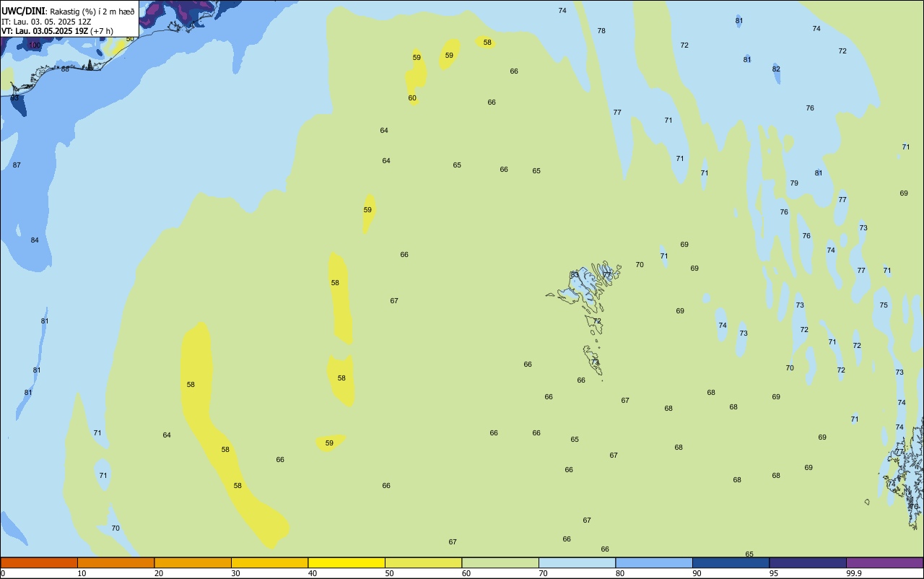924x579 pixels.
Task: Click the '82' humidity value
Action: 776,69
